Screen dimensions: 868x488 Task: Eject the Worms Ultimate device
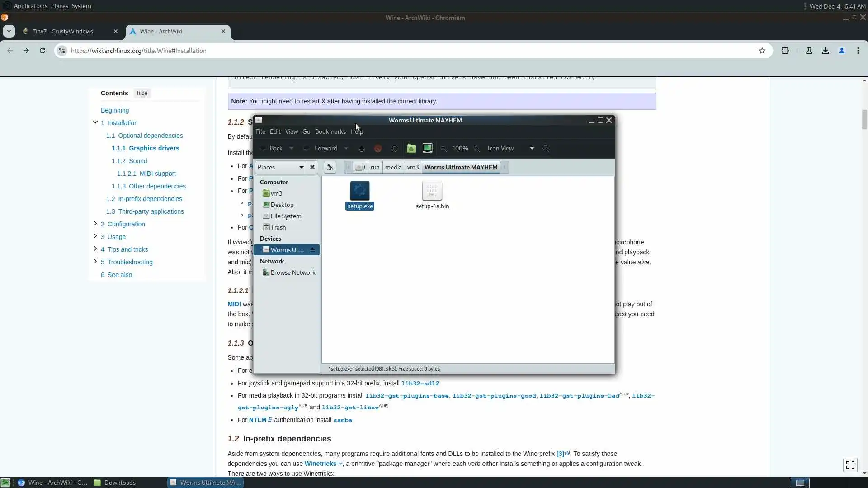pos(312,250)
